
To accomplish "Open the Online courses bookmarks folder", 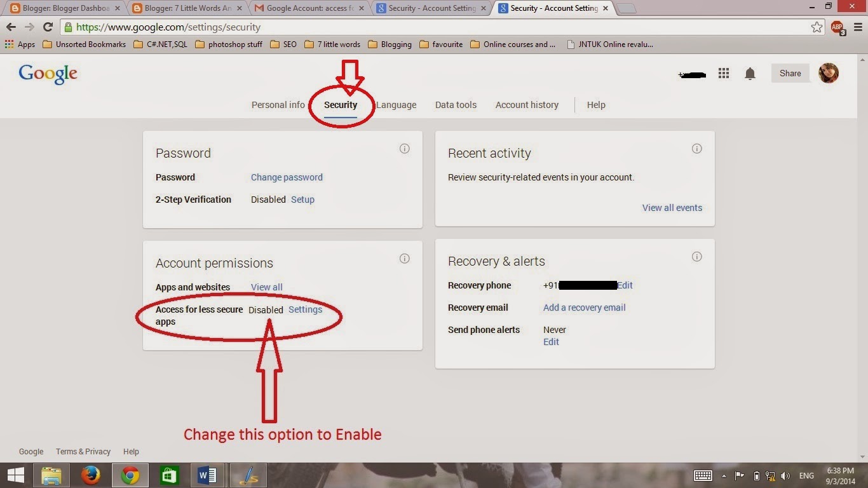I will coord(513,44).
